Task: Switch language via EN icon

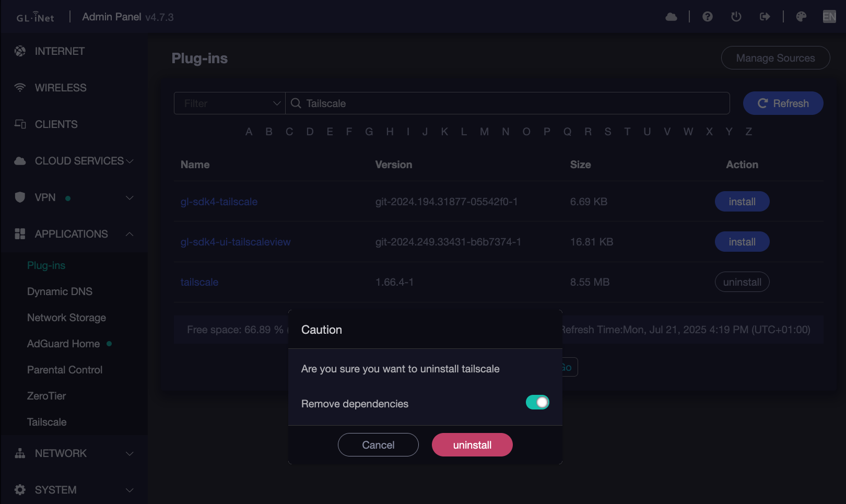Action: (x=829, y=17)
